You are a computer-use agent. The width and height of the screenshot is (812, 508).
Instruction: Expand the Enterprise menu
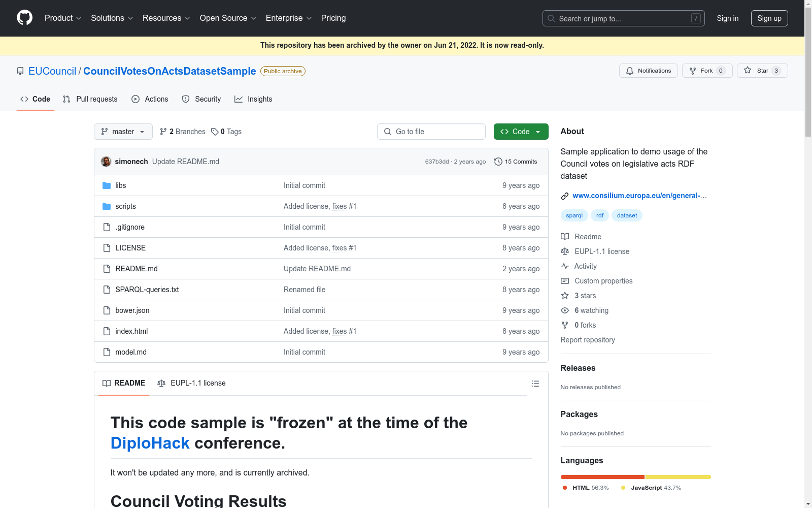pyautogui.click(x=289, y=18)
